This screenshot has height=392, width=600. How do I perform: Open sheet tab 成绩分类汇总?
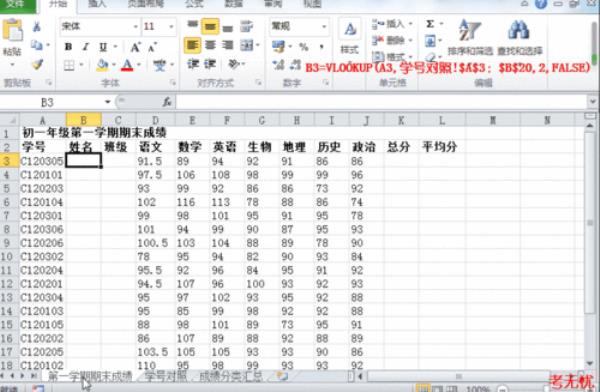pyautogui.click(x=231, y=376)
